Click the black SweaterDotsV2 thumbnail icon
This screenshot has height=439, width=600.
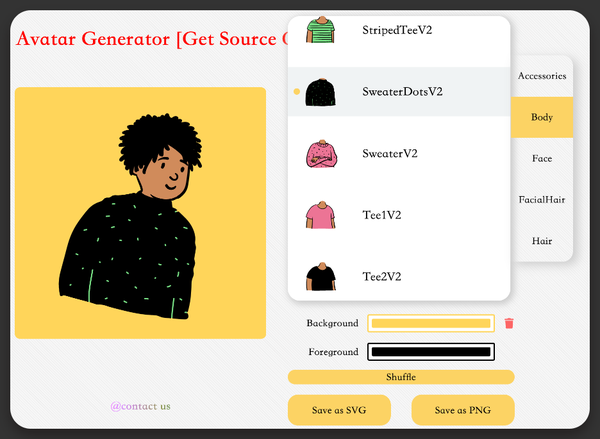pyautogui.click(x=321, y=92)
